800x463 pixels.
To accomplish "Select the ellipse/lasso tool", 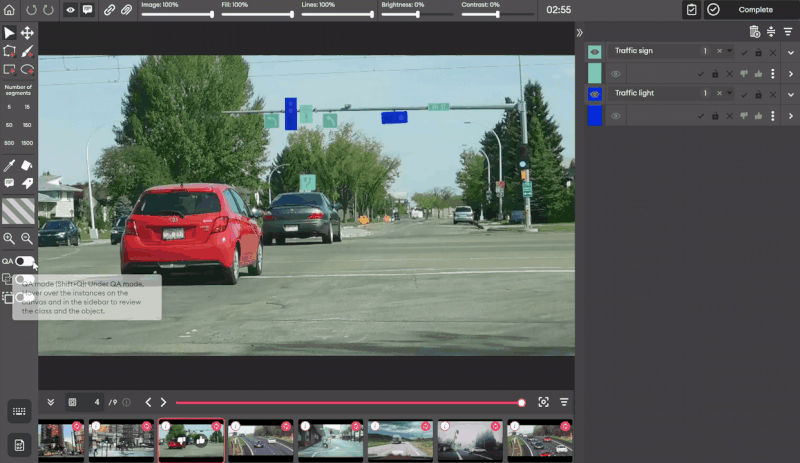I will 27,69.
